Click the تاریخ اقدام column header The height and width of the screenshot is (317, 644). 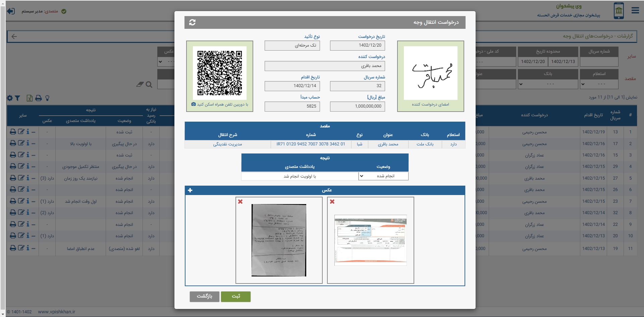click(x=594, y=115)
